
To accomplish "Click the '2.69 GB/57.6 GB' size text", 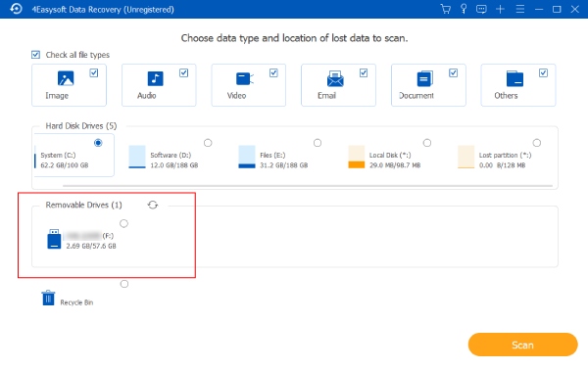I will tap(91, 246).
